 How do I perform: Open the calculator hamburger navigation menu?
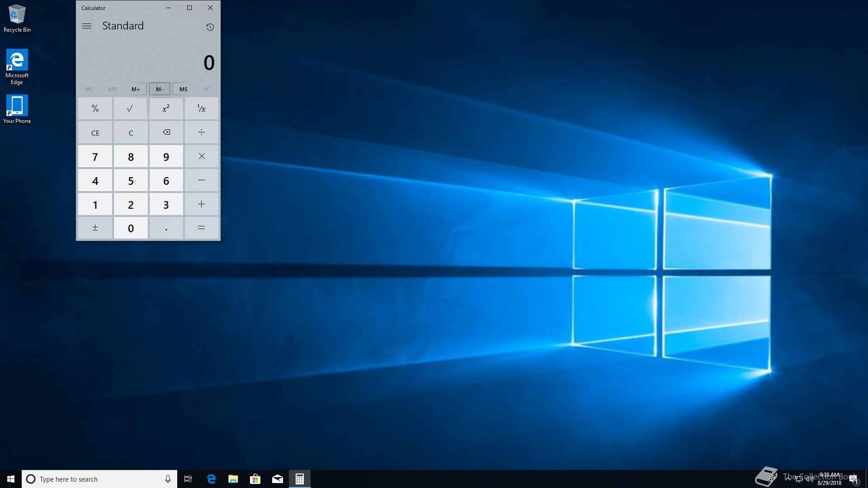click(x=87, y=26)
